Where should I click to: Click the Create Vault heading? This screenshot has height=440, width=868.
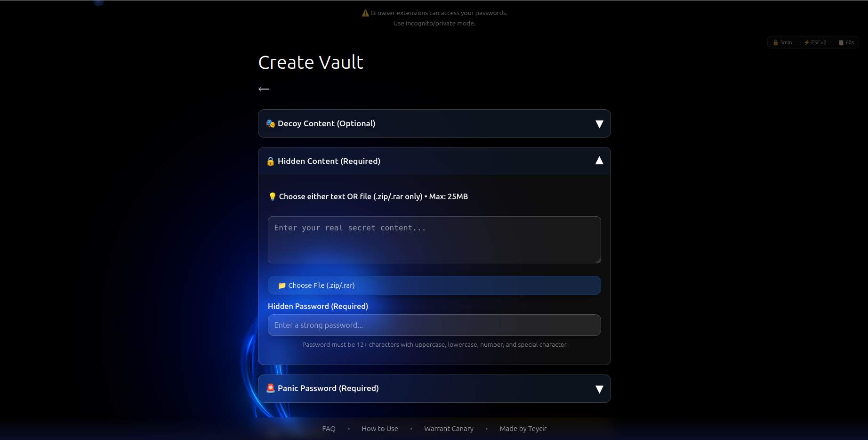pos(311,62)
